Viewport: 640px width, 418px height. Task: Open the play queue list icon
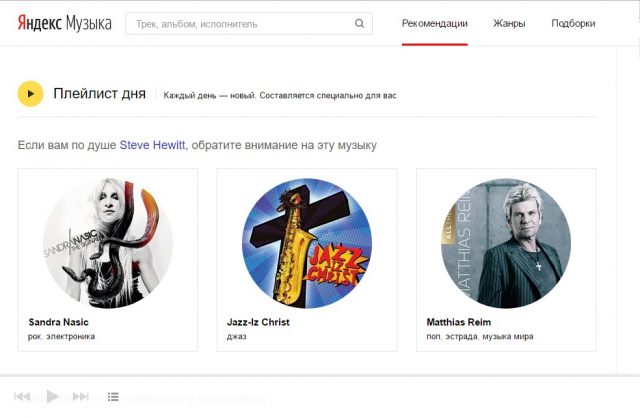[x=113, y=397]
